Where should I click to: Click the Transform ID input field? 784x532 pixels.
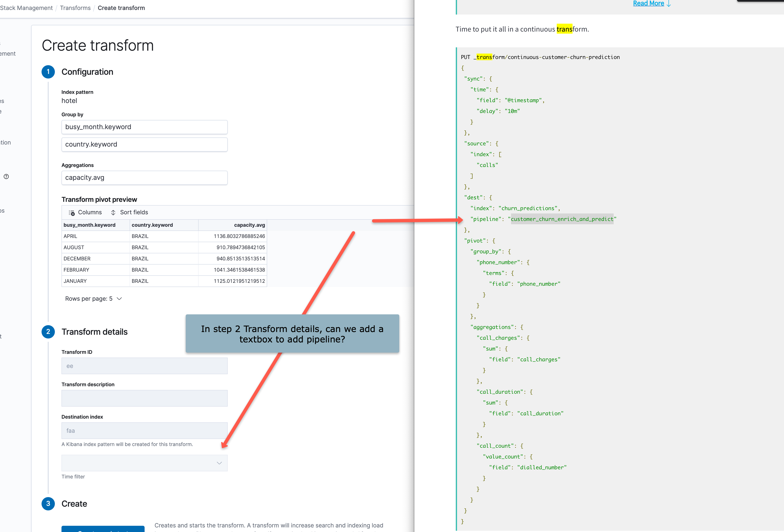(144, 366)
